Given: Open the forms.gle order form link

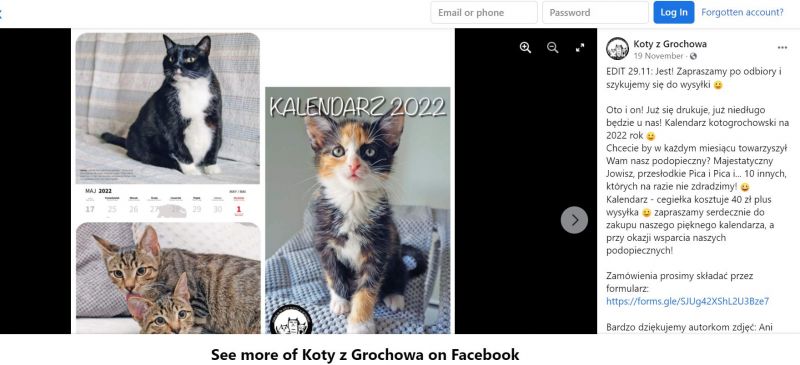Looking at the screenshot, I should pyautogui.click(x=687, y=301).
